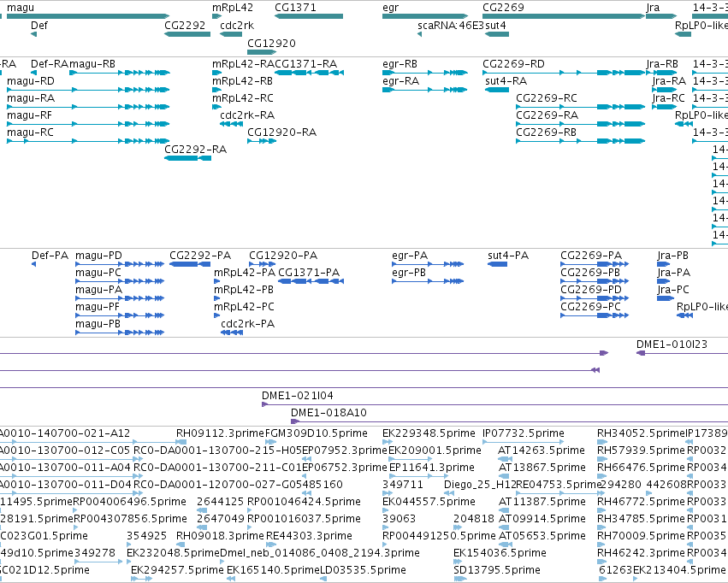The width and height of the screenshot is (728, 583).
Task: Select the SD13795.5prime EST label
Action: pyautogui.click(x=497, y=570)
